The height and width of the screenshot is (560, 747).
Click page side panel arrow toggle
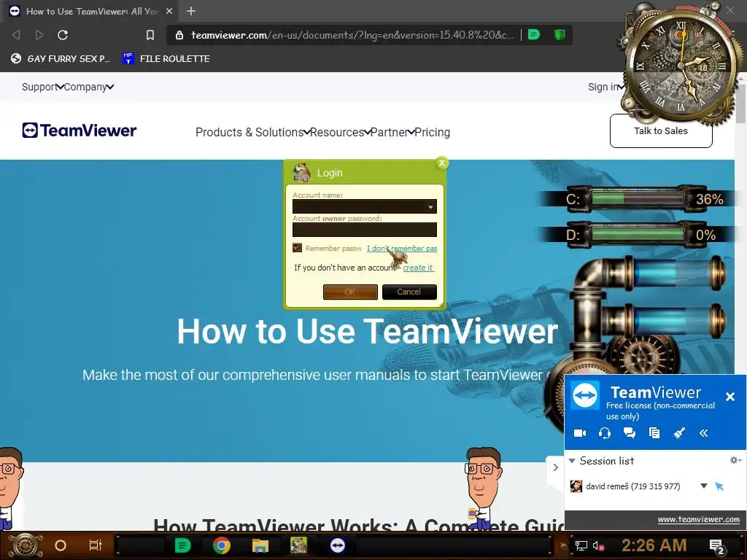point(555,467)
